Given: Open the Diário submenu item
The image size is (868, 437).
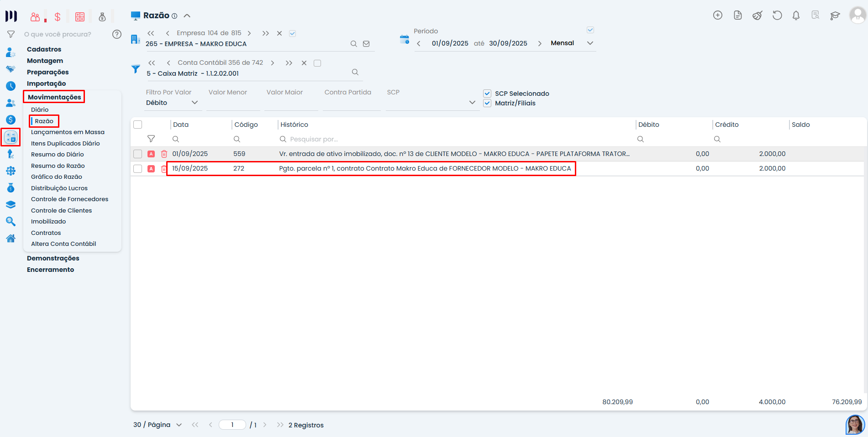Looking at the screenshot, I should [40, 109].
